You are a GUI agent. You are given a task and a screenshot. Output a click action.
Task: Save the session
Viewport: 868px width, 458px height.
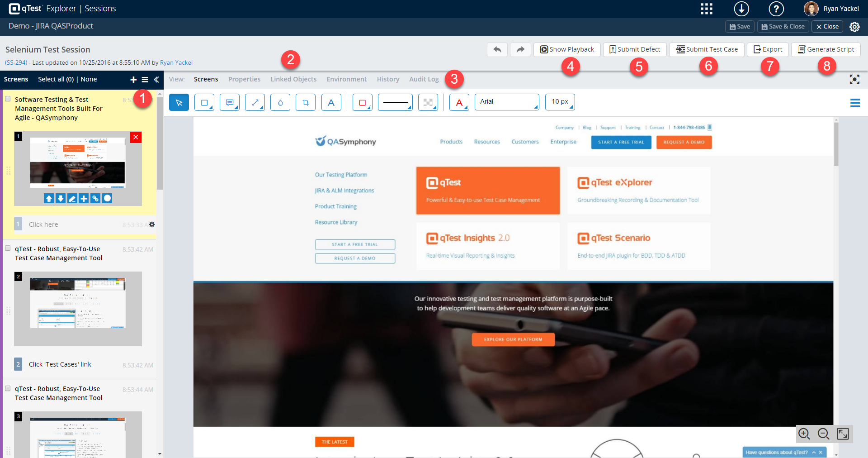[x=740, y=27]
